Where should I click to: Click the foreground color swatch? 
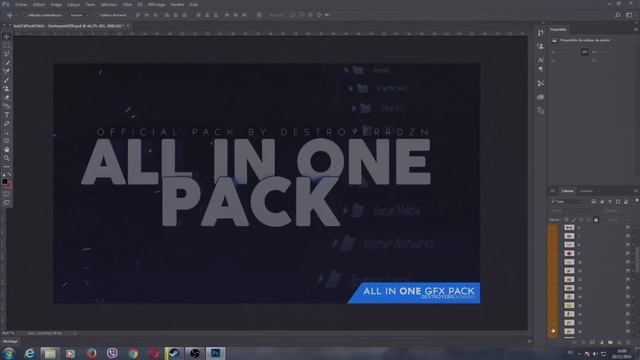coord(4,182)
